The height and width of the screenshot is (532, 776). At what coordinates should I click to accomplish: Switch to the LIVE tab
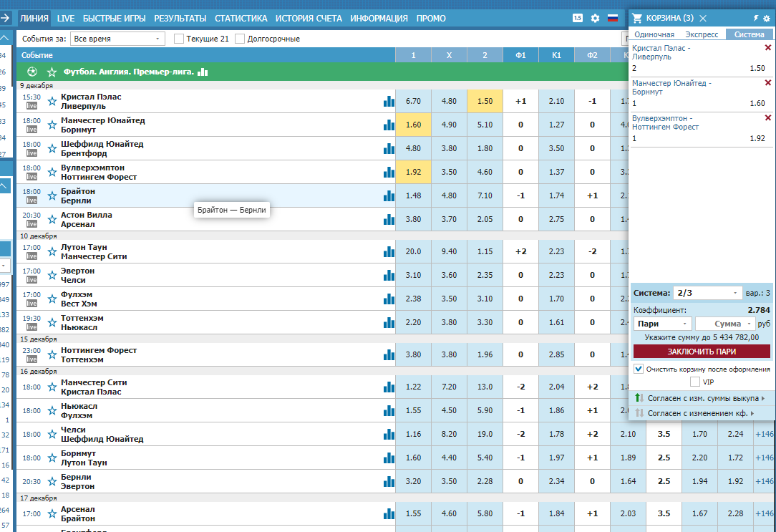tap(66, 19)
